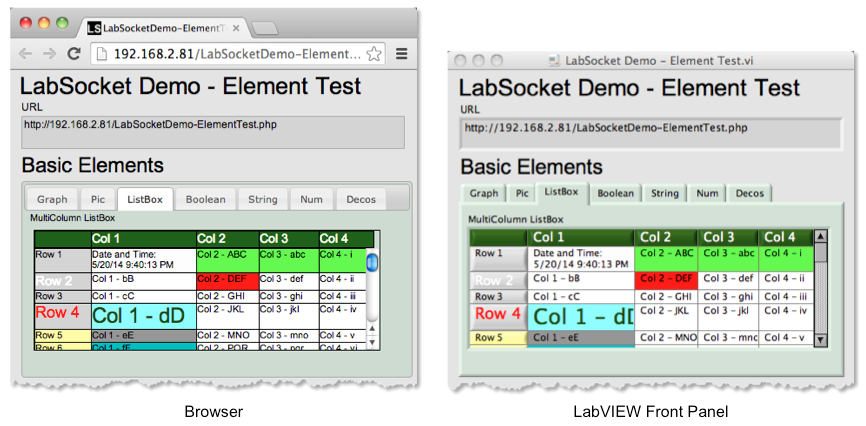Click the red Col 2 - DEF cell in the browser
This screenshot has height=426, width=866.
pyautogui.click(x=228, y=281)
